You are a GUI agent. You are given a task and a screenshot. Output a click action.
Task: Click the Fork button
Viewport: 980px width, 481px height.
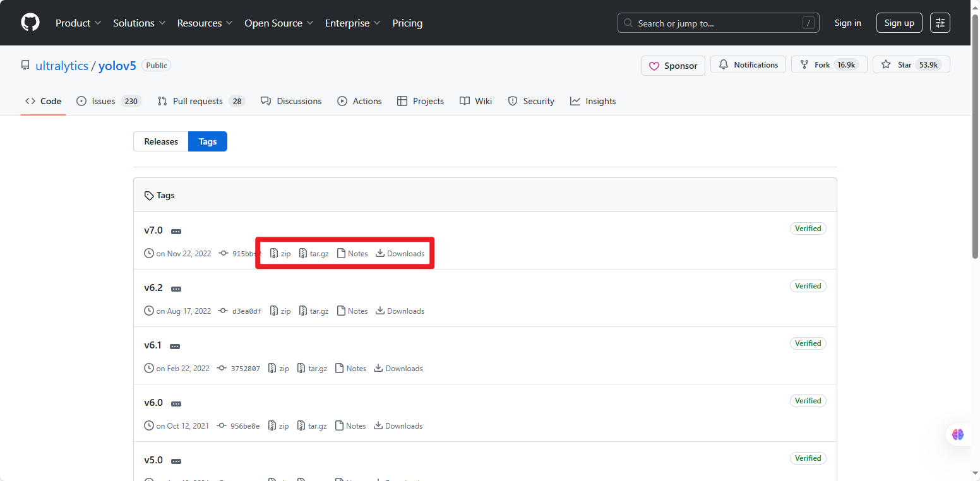coord(829,64)
